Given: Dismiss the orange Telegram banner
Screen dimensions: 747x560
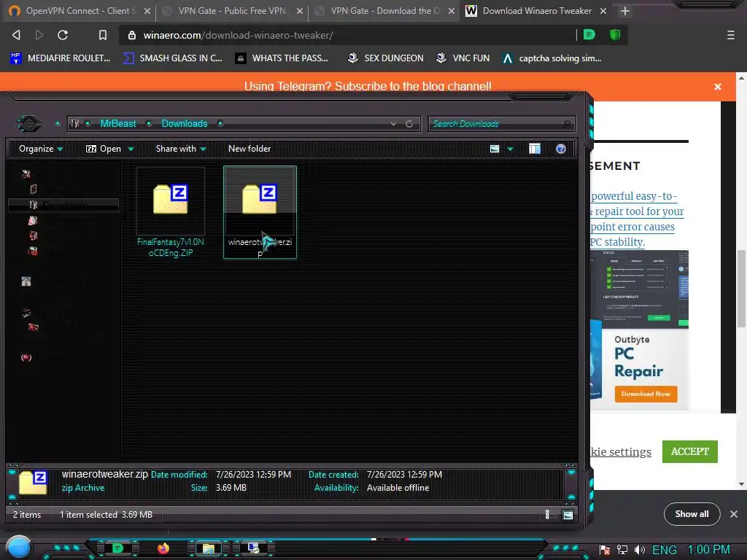Looking at the screenshot, I should click(718, 86).
